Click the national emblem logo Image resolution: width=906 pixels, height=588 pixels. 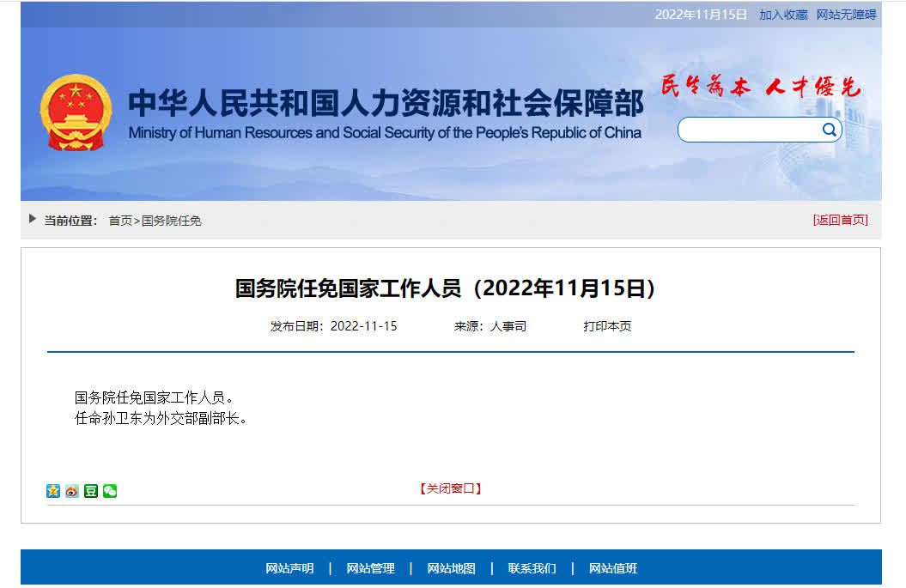point(76,112)
